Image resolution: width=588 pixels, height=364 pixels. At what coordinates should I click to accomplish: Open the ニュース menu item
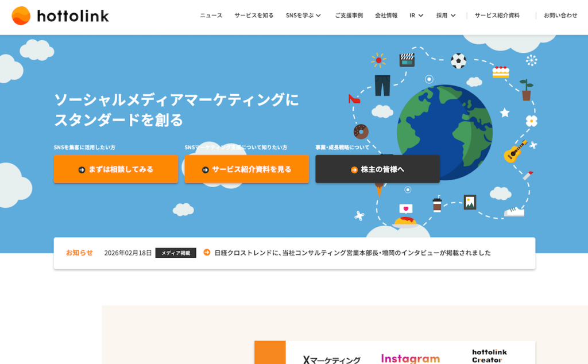click(x=211, y=16)
